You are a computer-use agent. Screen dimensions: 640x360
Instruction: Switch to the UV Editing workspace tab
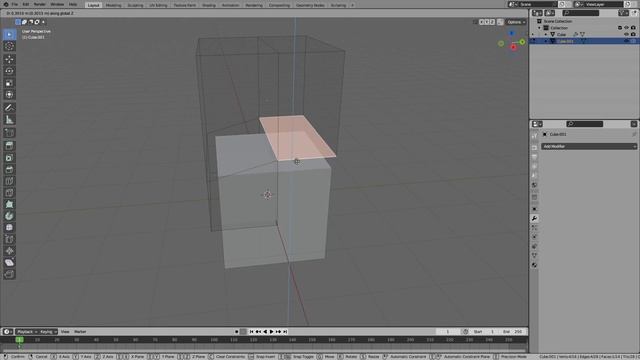158,5
